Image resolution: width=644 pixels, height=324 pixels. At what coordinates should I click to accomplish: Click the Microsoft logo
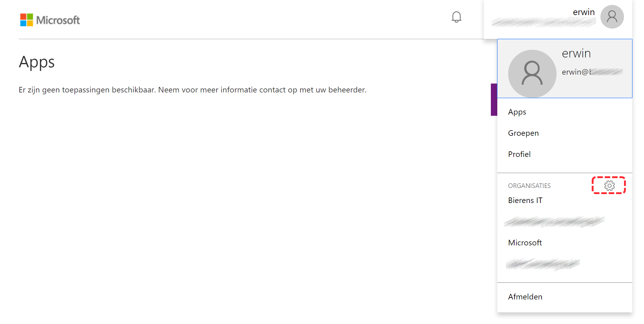pyautogui.click(x=50, y=20)
